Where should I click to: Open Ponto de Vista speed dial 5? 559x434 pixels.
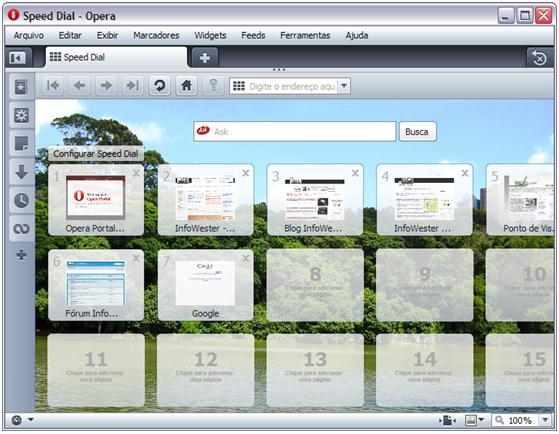520,200
